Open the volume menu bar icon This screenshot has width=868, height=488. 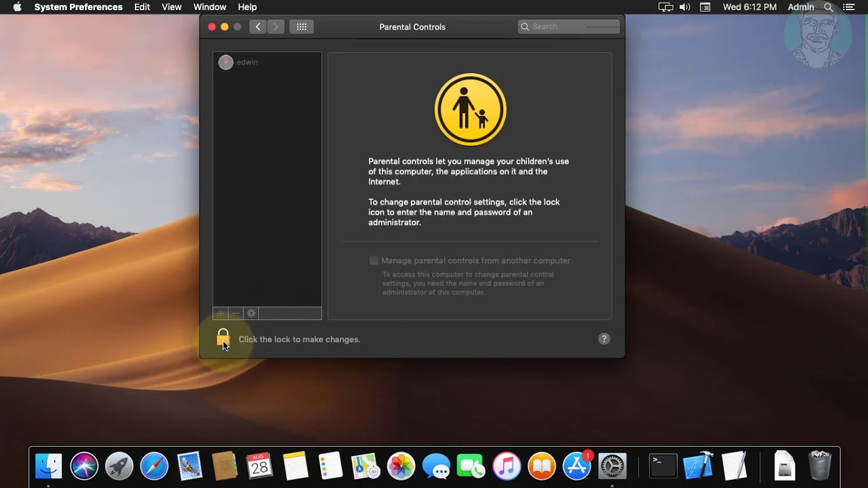tap(685, 7)
